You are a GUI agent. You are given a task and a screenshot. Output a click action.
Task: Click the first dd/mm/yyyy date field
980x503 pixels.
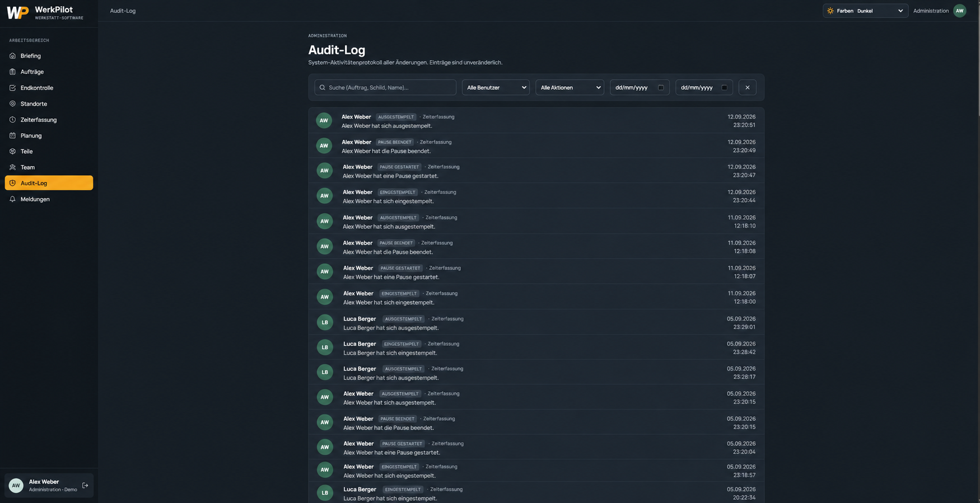[640, 87]
